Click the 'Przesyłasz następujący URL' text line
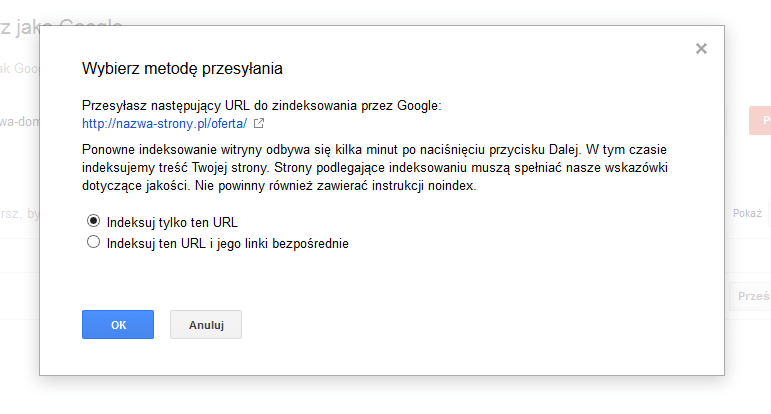This screenshot has height=414, width=771. (262, 106)
